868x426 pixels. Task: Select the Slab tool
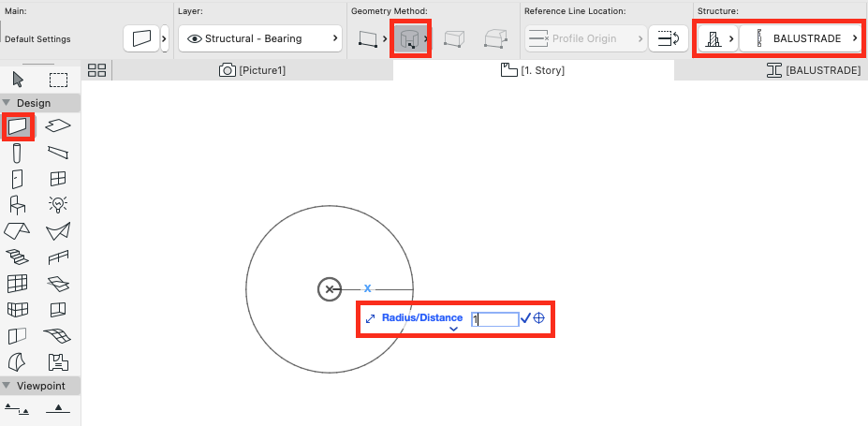coord(58,126)
